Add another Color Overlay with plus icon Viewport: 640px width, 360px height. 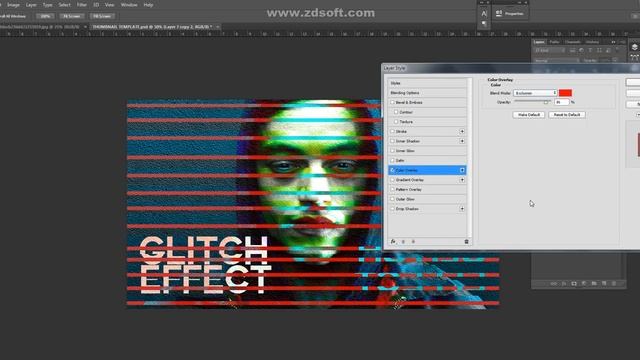pos(462,170)
